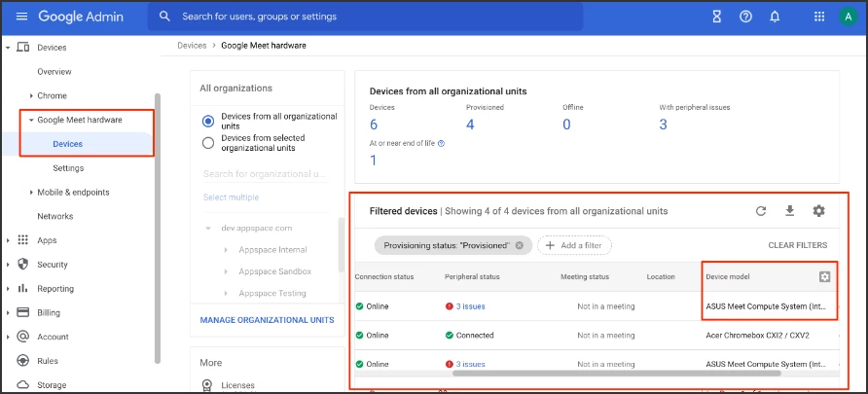Open Settings under Google Meet hardware
This screenshot has height=394, width=868.
point(68,167)
